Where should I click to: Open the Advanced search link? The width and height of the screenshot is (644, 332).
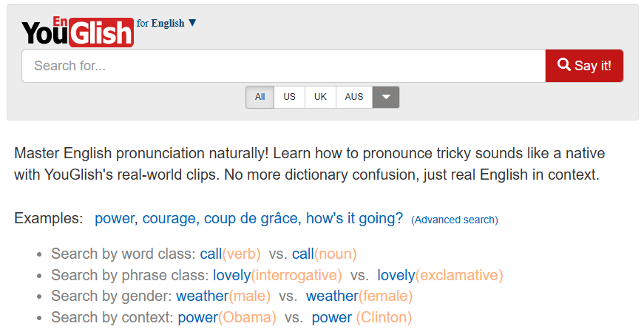click(455, 220)
